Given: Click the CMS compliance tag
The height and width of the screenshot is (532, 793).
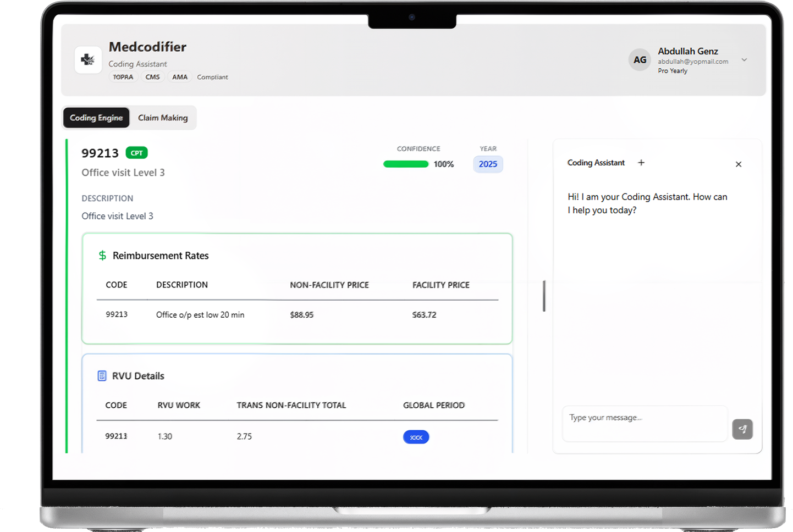Looking at the screenshot, I should click(152, 77).
